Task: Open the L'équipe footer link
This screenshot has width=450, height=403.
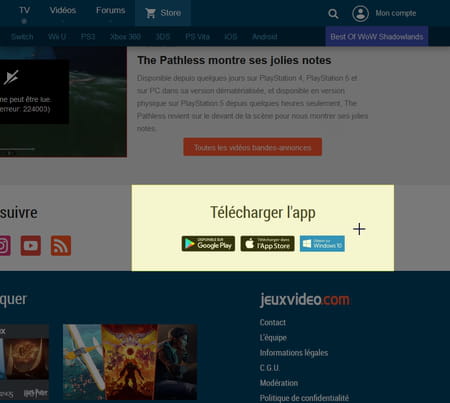Action: pos(273,338)
